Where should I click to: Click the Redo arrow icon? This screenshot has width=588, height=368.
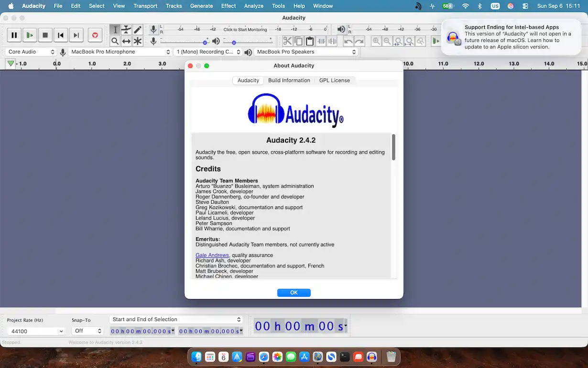(359, 41)
